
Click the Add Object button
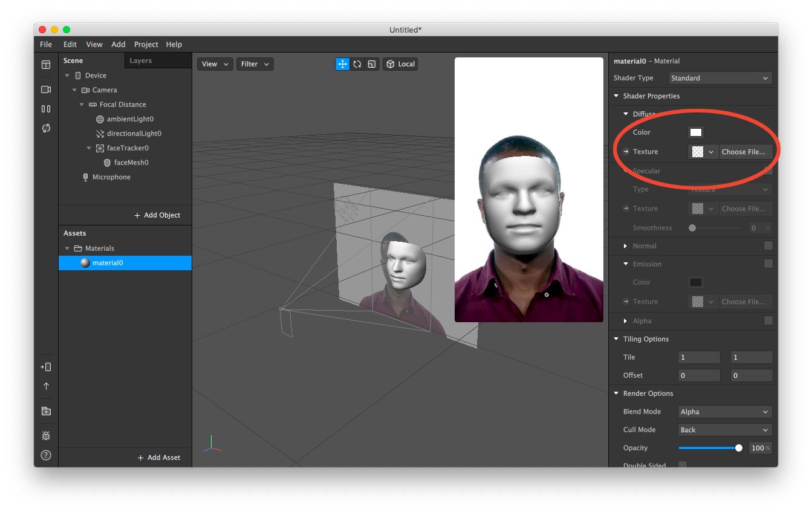[x=157, y=215]
